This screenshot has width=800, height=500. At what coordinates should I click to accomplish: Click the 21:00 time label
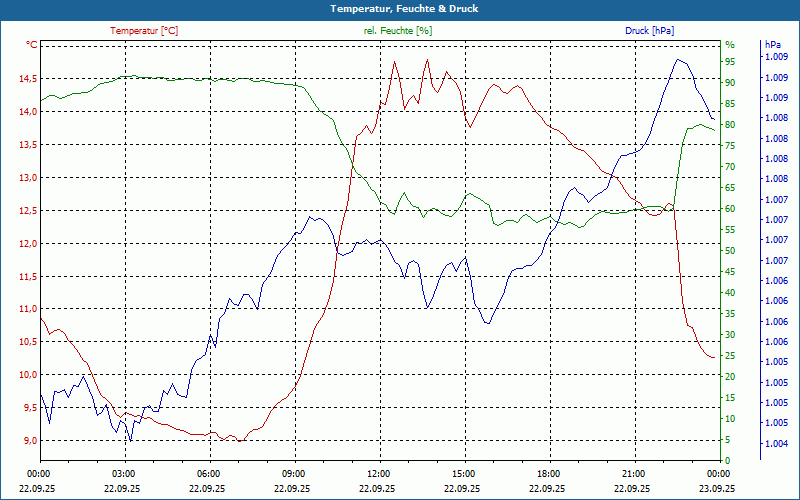coord(634,474)
